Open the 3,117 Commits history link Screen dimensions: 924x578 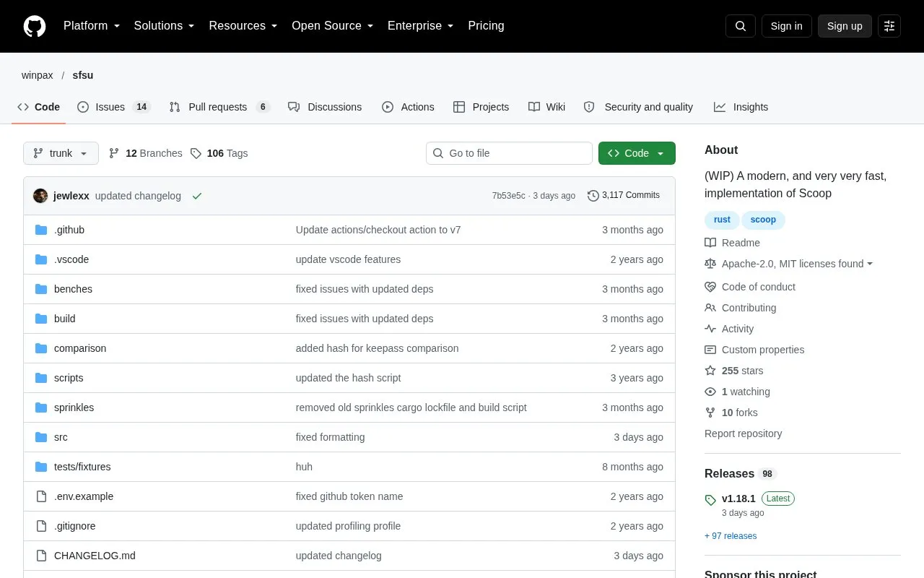coord(624,196)
